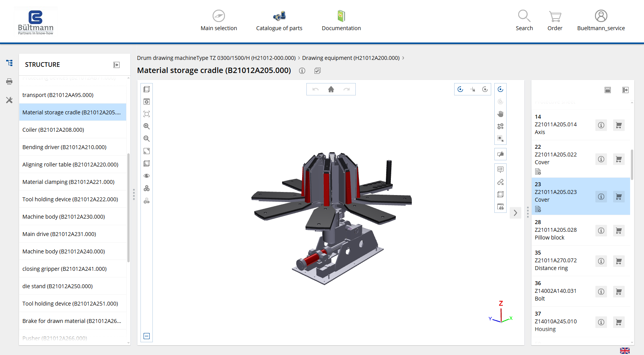This screenshot has height=355, width=644.
Task: Go to Drawing equipment breadcrumb link
Action: (x=351, y=58)
